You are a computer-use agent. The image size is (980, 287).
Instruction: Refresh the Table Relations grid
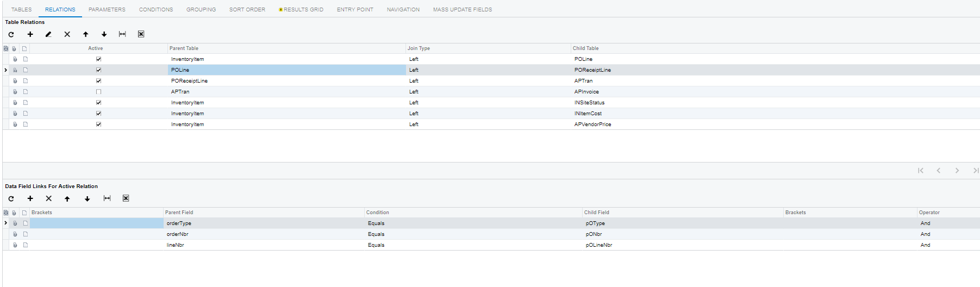tap(11, 34)
